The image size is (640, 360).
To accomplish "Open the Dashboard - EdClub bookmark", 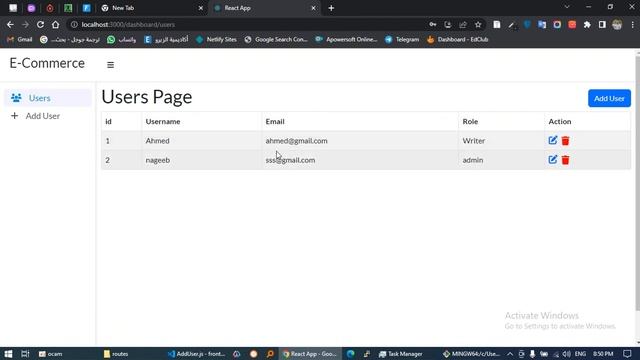I will (x=458, y=40).
